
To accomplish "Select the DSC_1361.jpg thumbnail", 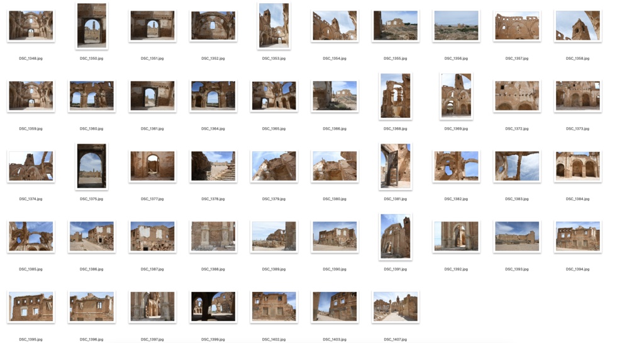I will tap(152, 96).
